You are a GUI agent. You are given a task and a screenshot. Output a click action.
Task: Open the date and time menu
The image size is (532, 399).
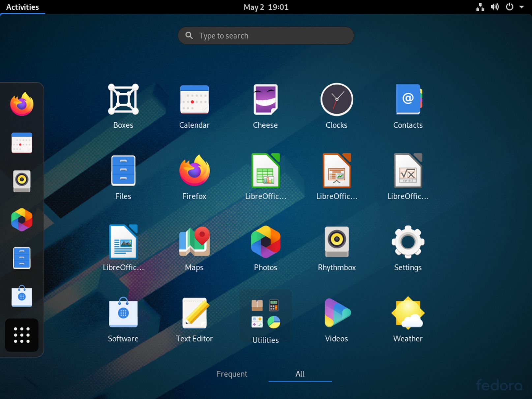pos(266,7)
